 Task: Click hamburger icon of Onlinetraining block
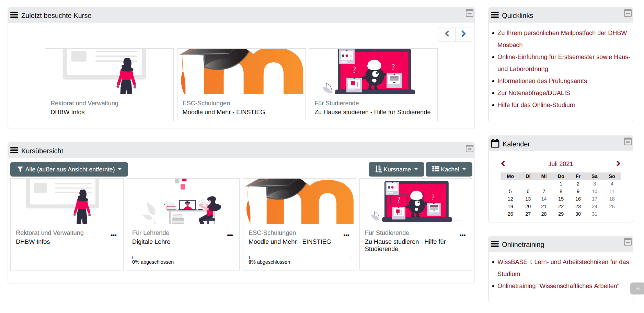(495, 244)
